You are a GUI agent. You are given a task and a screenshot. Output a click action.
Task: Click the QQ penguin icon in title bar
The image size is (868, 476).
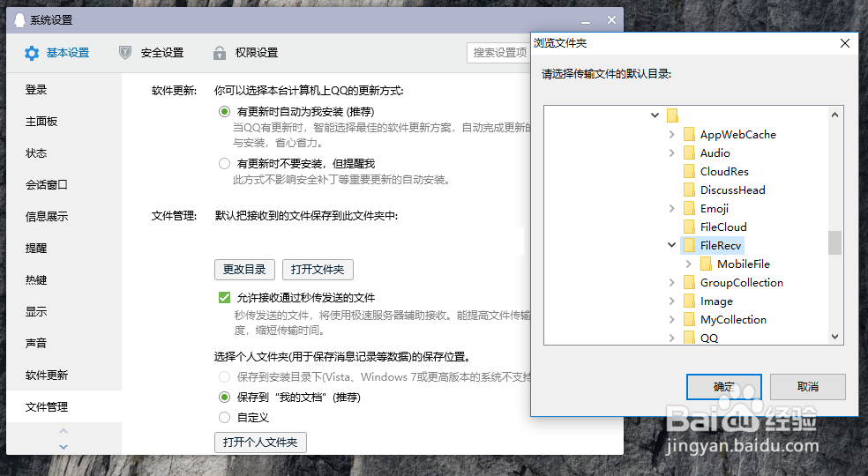(x=20, y=20)
